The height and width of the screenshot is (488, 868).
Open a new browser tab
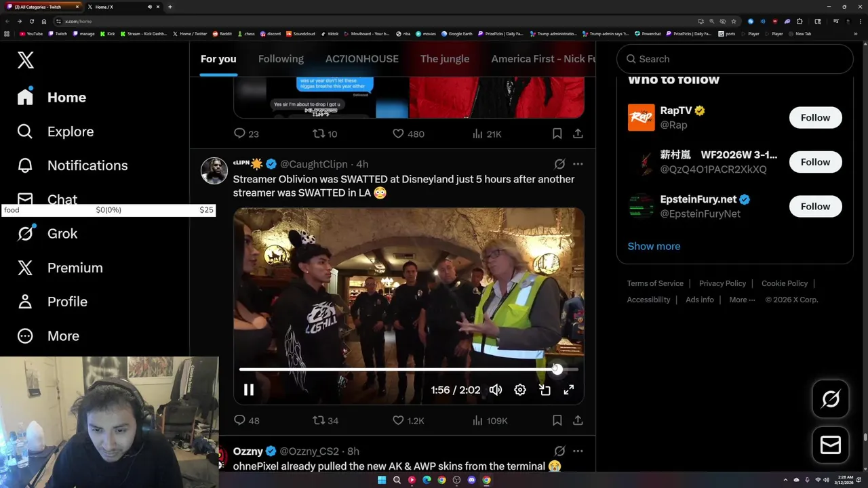click(170, 7)
